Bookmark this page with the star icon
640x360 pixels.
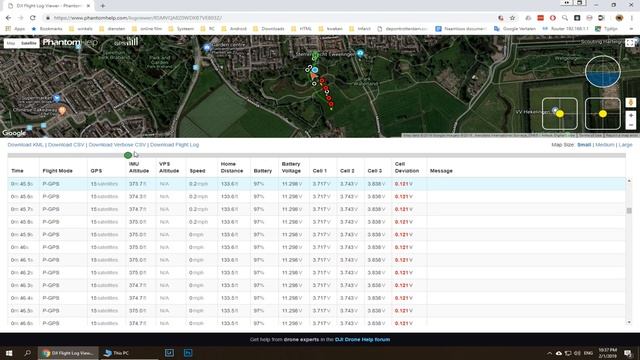(512, 18)
